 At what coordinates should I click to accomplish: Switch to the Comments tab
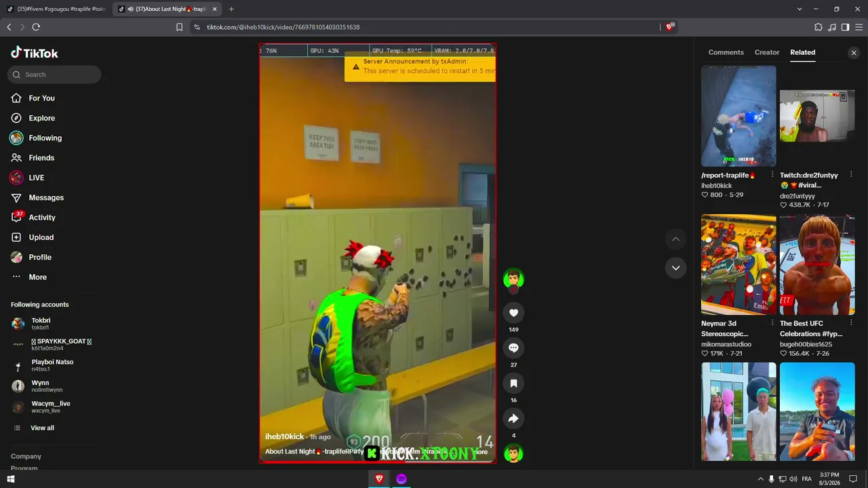(x=726, y=52)
